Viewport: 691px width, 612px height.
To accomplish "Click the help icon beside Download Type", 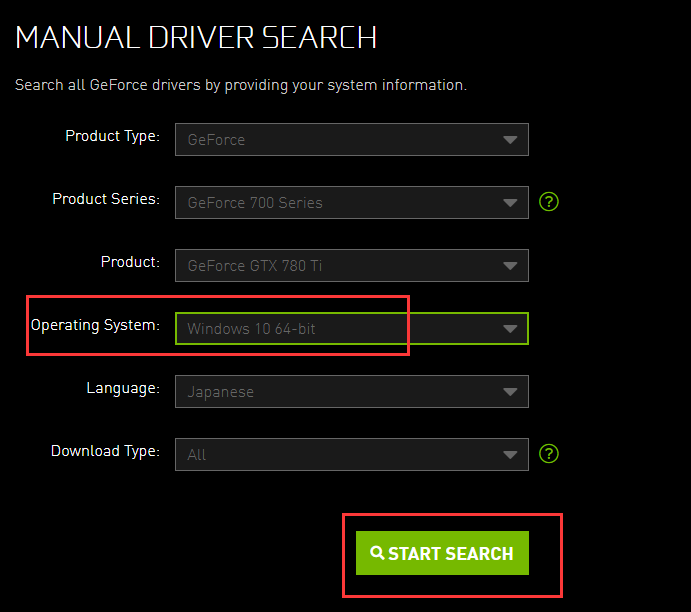I will 549,453.
